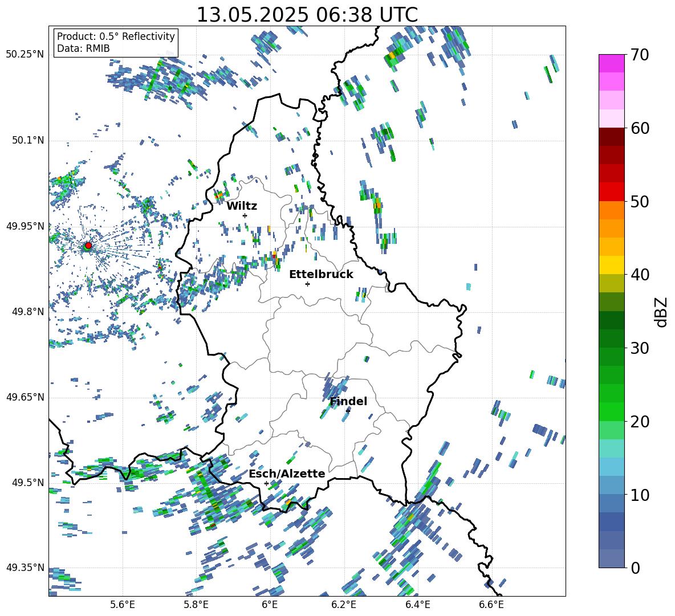The image size is (675, 616).
Task: Click the slate blue colorbar band at 0
Action: pyautogui.click(x=612, y=558)
